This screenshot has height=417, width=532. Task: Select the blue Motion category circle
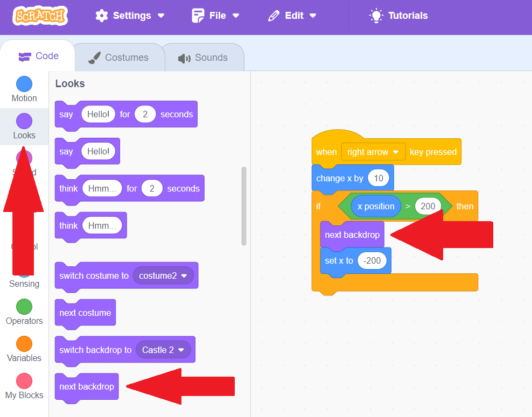24,84
